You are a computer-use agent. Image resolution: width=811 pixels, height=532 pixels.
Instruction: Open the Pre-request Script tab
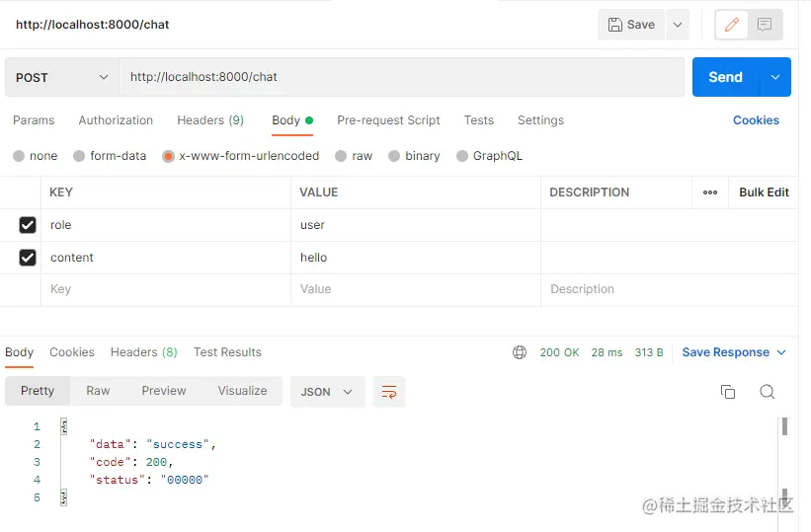tap(388, 120)
